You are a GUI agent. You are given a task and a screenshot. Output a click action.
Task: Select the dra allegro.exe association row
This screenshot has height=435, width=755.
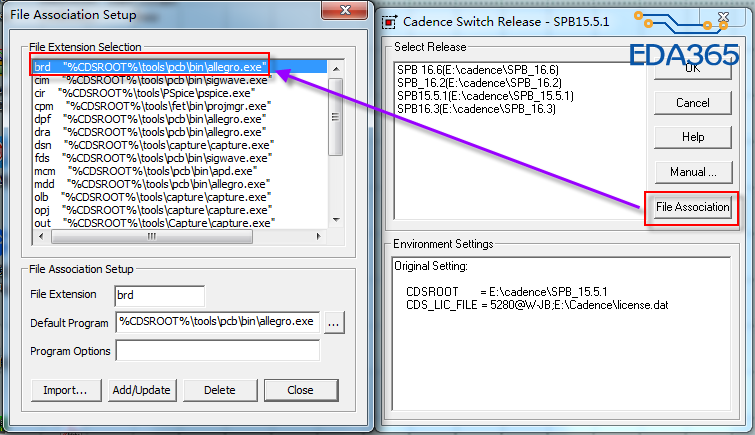(x=180, y=132)
